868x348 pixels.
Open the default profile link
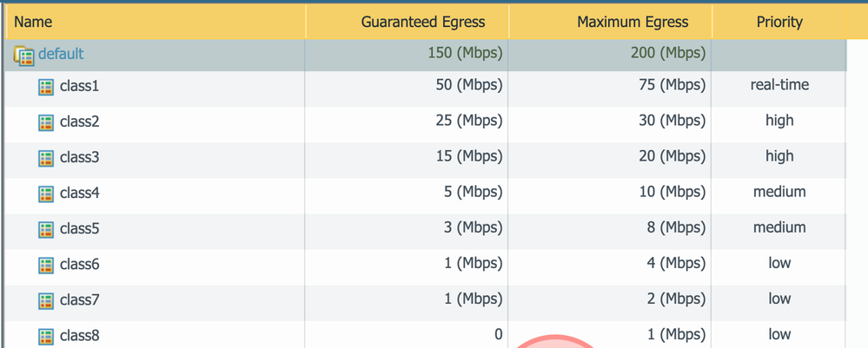click(61, 54)
